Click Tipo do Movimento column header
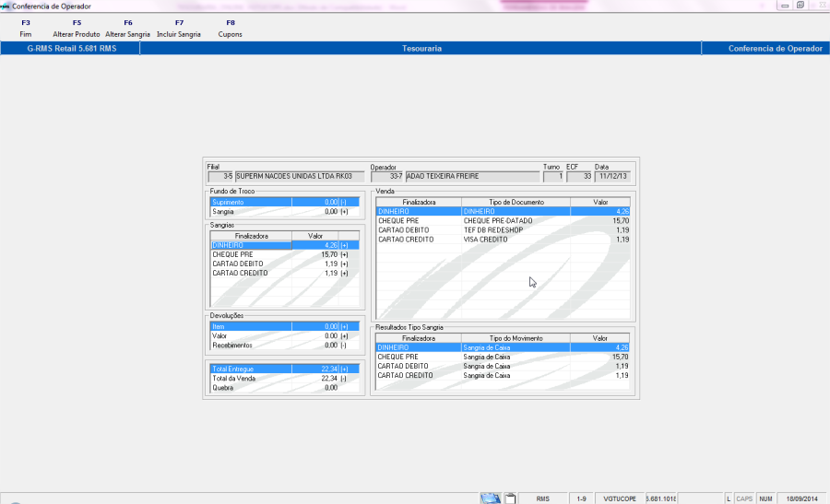The image size is (830, 504). coord(516,338)
